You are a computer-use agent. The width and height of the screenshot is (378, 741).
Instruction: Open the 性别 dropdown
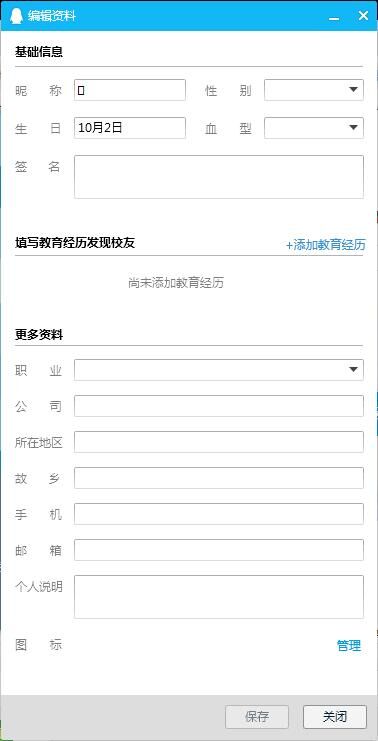tap(314, 90)
